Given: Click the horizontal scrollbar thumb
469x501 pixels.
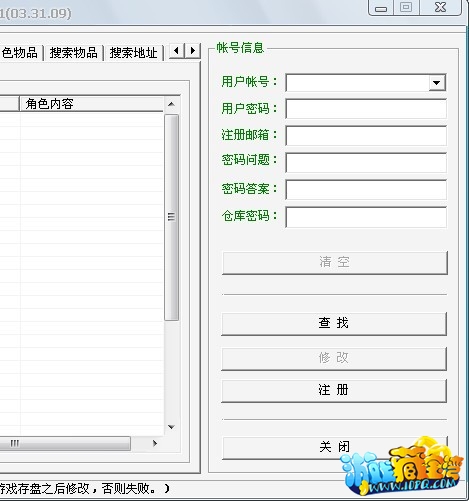Looking at the screenshot, I should 65,444.
